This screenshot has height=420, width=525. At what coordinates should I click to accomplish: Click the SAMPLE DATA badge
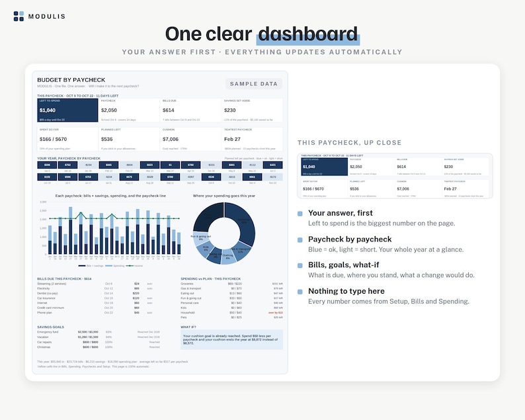[254, 84]
